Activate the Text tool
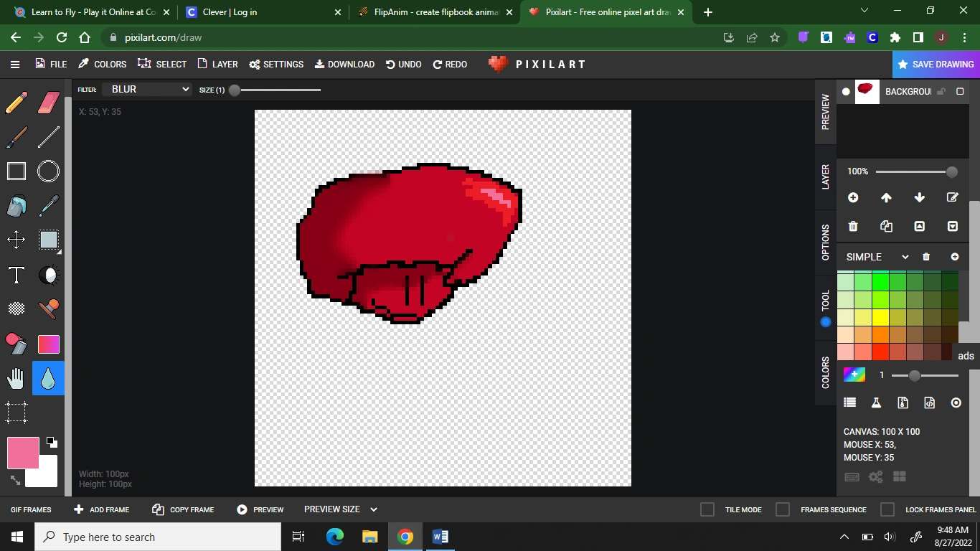980x551 pixels. click(x=16, y=275)
